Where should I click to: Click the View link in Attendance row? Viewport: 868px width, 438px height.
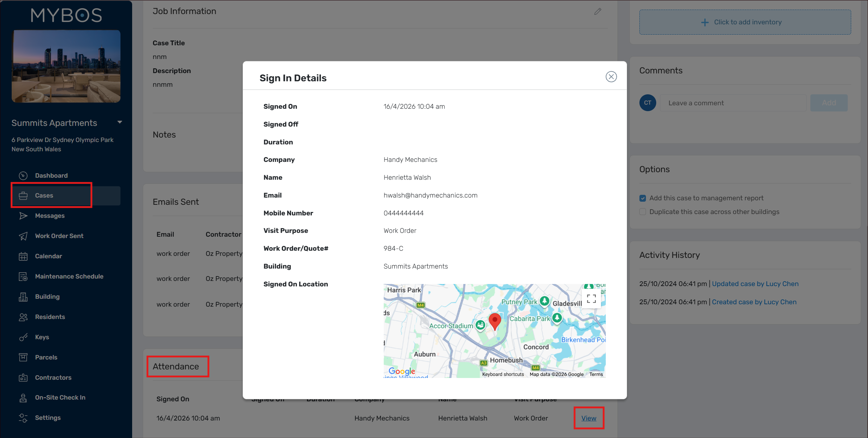coord(589,418)
